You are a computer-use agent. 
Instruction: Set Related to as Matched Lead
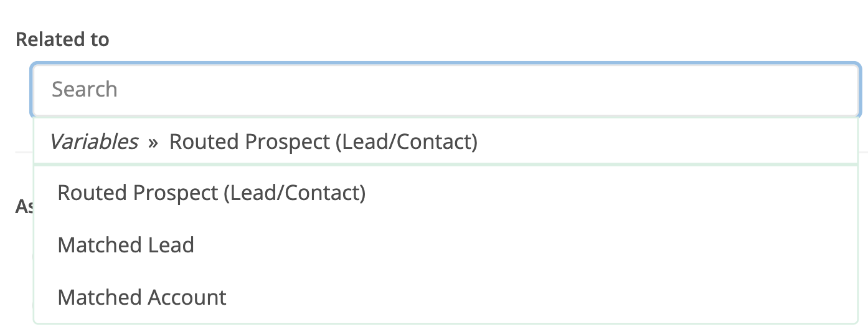tap(126, 245)
